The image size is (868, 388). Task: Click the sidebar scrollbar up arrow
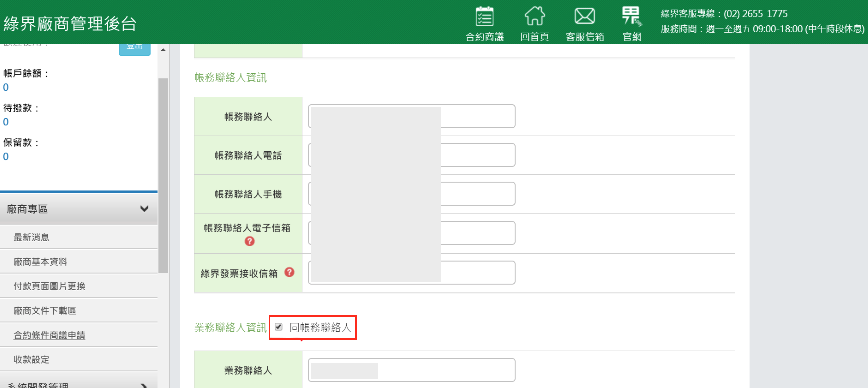point(163,50)
